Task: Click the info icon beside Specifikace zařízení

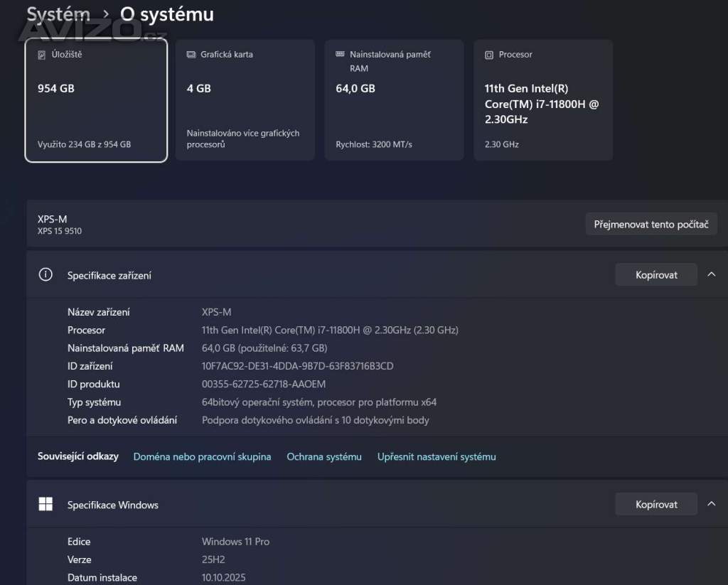Action: point(45,275)
